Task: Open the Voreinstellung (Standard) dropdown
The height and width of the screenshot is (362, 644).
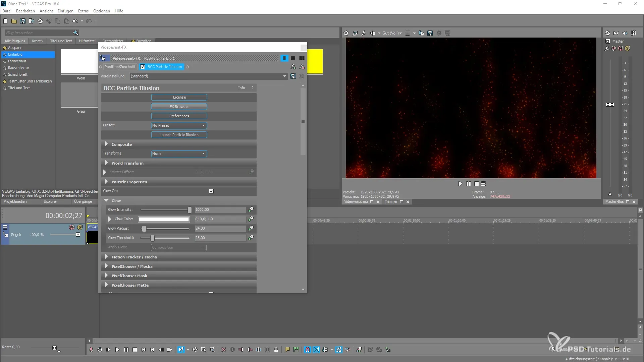Action: (209, 76)
